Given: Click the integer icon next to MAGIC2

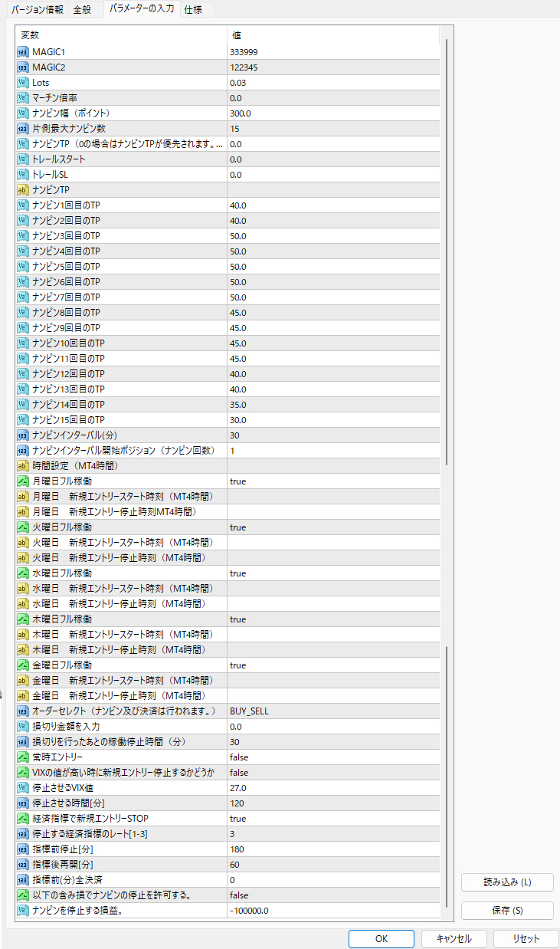Looking at the screenshot, I should tap(22, 67).
